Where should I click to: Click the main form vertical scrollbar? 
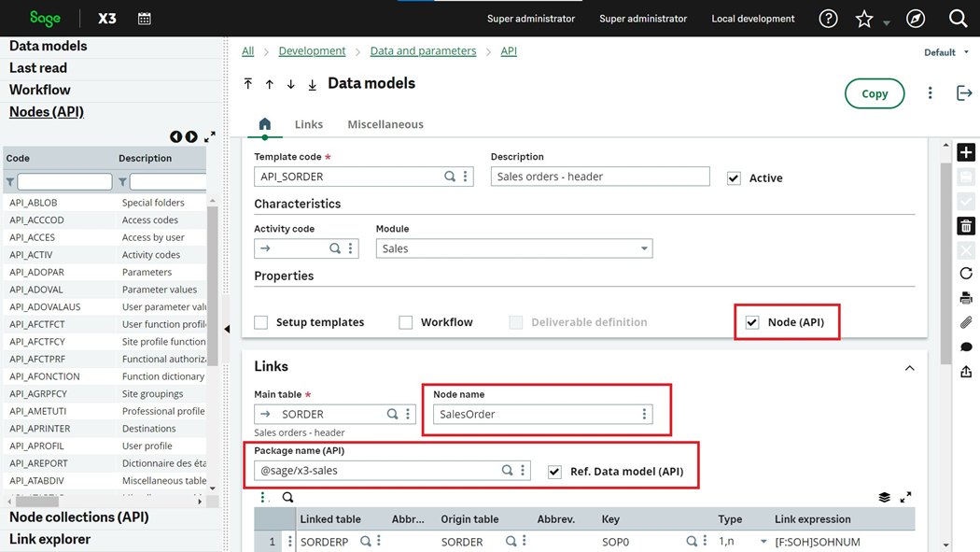pyautogui.click(x=945, y=263)
